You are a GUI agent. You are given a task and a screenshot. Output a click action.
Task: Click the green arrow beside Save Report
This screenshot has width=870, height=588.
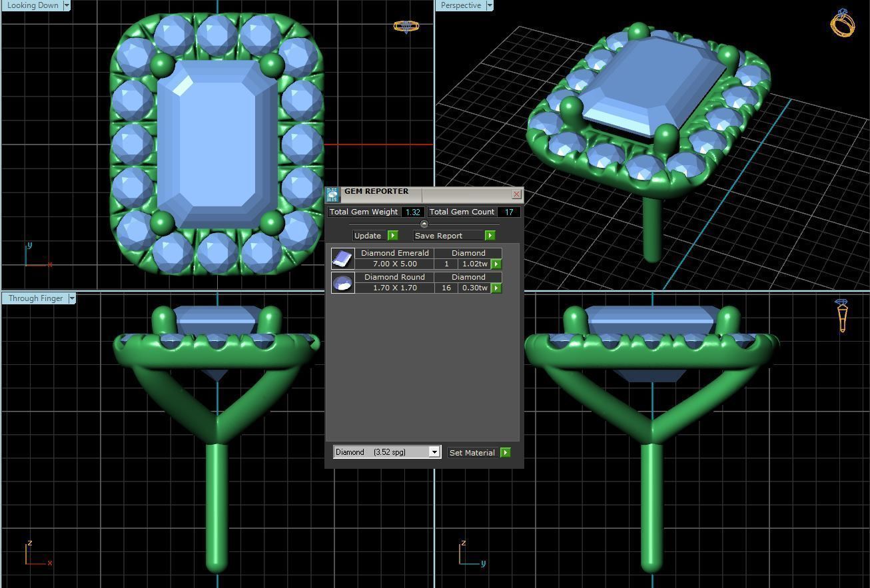(490, 236)
